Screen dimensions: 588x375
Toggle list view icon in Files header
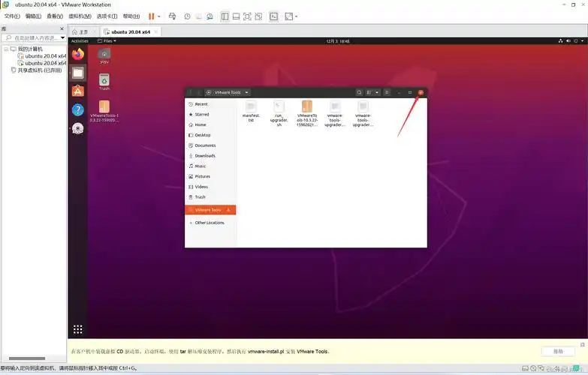[369, 92]
